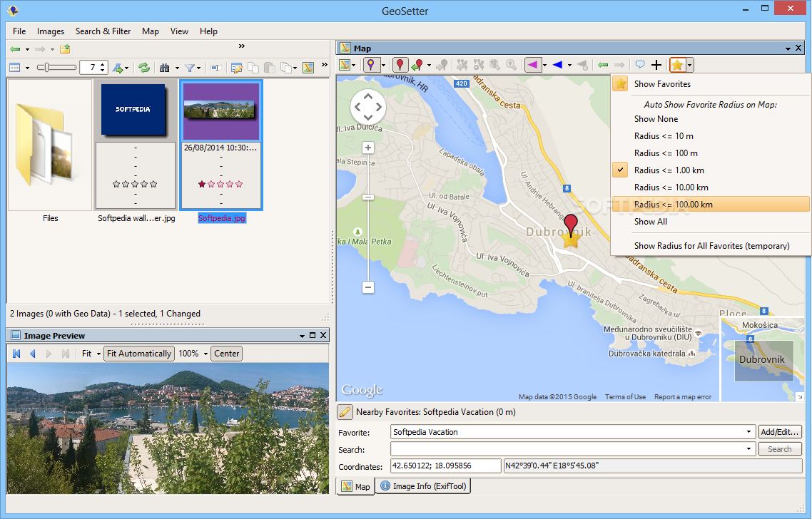Screen dimensions: 812x519
Task: Copy values with the copy icon
Action: tap(253, 68)
